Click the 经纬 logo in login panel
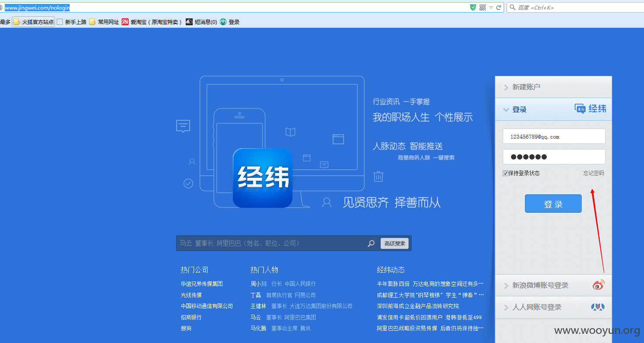 (590, 109)
